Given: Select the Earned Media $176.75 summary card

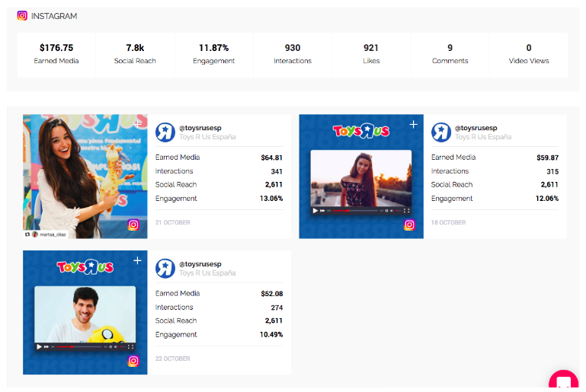Looking at the screenshot, I should pyautogui.click(x=56, y=54).
